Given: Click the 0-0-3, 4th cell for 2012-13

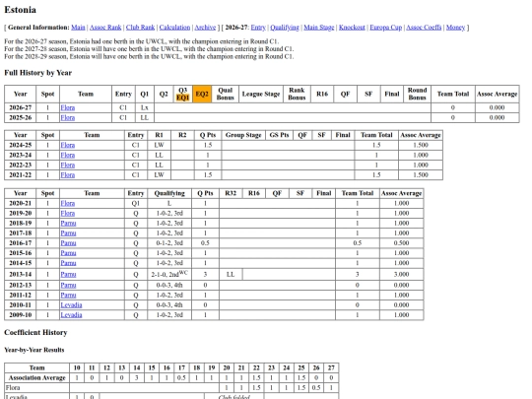Looking at the screenshot, I should (x=169, y=285).
